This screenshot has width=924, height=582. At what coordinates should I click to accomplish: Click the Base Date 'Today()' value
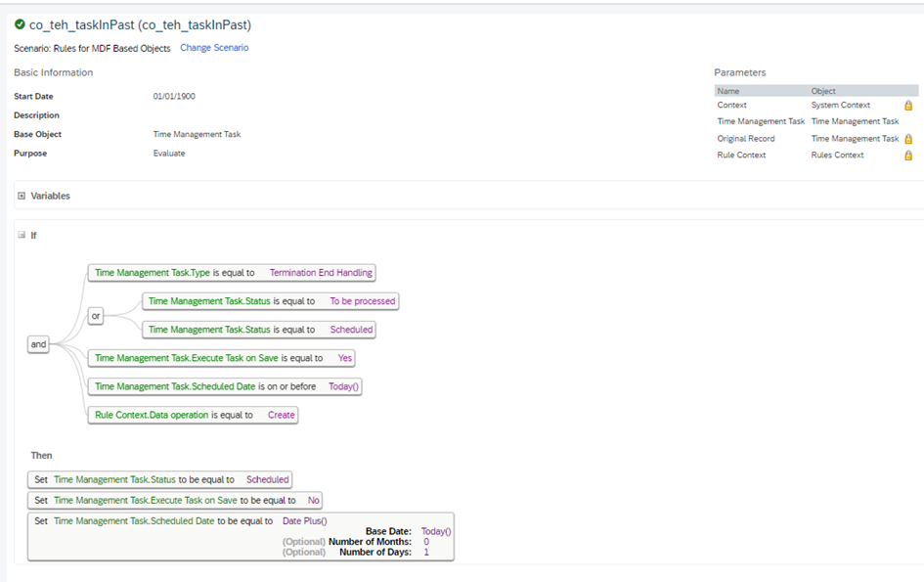tap(436, 531)
